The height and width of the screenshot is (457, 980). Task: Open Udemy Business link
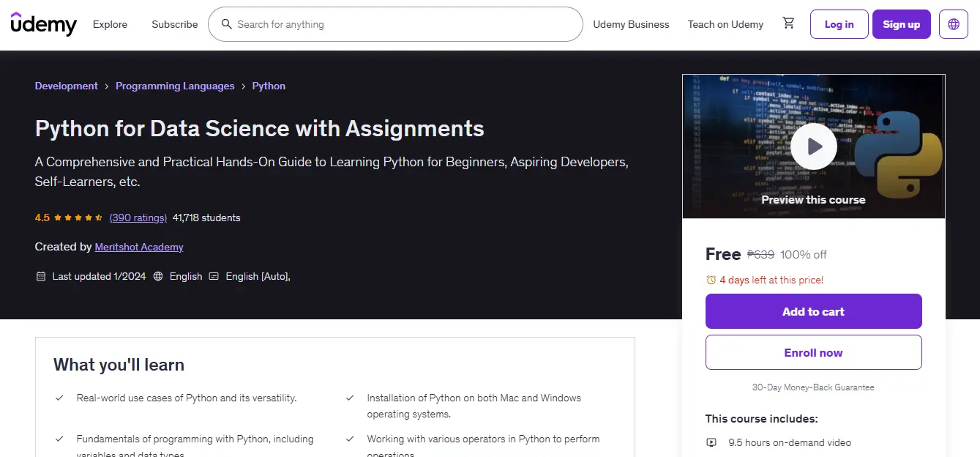(631, 24)
